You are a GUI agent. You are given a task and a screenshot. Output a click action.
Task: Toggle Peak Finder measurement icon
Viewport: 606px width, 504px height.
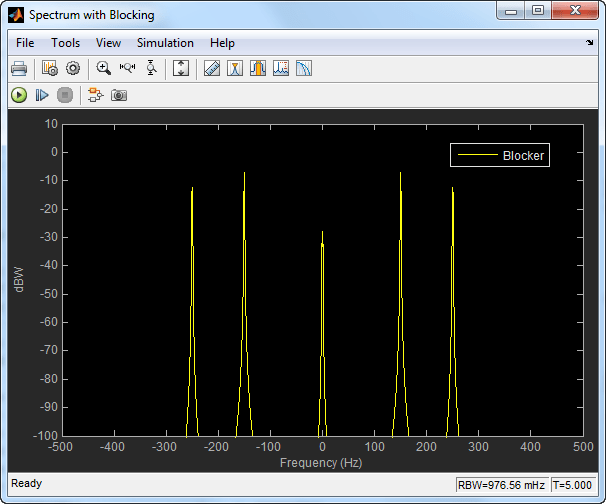(x=235, y=69)
